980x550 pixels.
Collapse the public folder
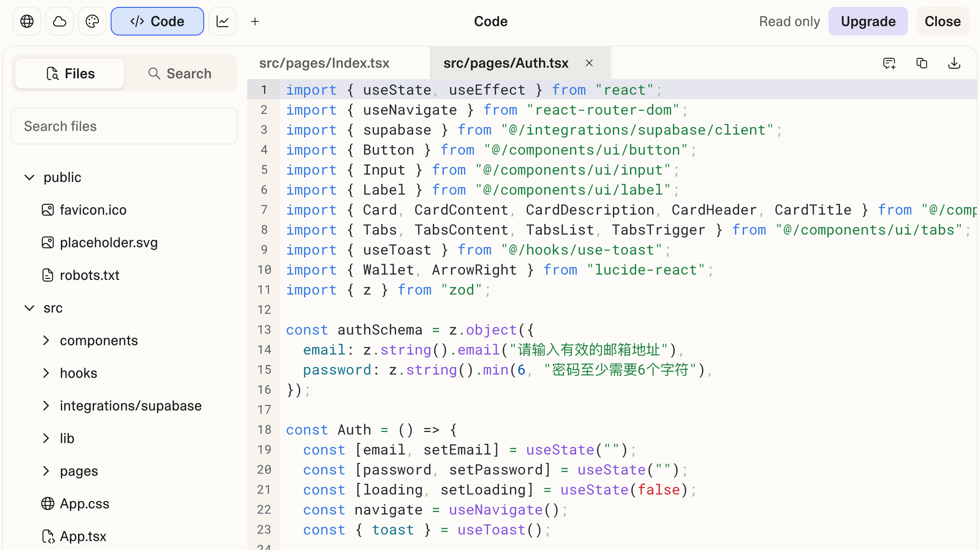click(29, 177)
